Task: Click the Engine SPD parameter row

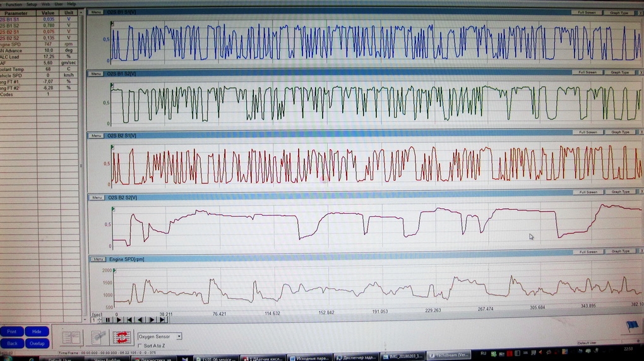Action: [39, 44]
